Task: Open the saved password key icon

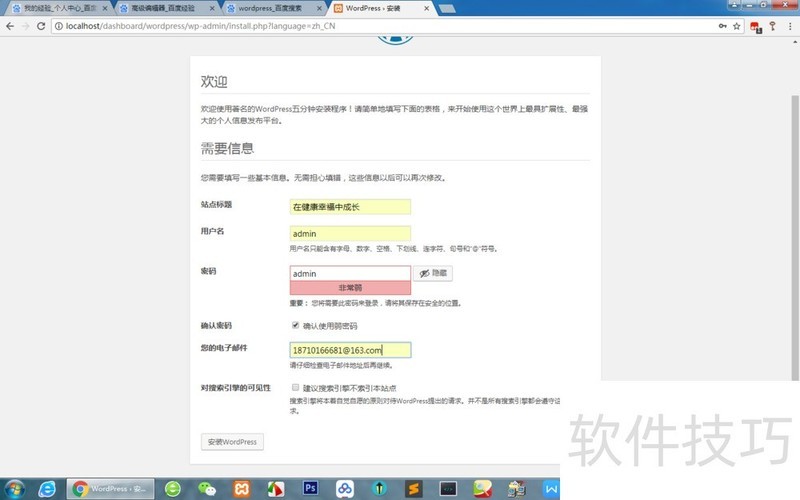Action: [722, 26]
